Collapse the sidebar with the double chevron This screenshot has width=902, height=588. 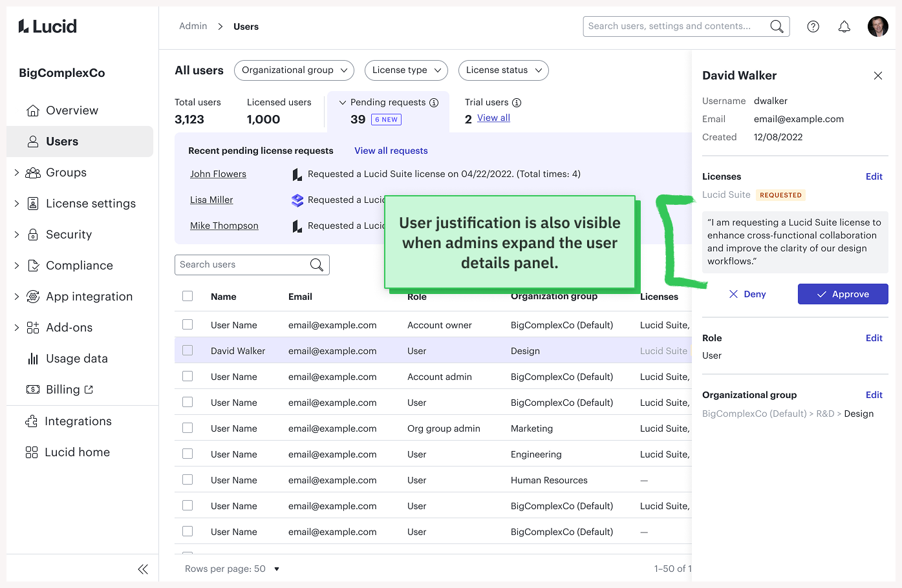point(143,569)
